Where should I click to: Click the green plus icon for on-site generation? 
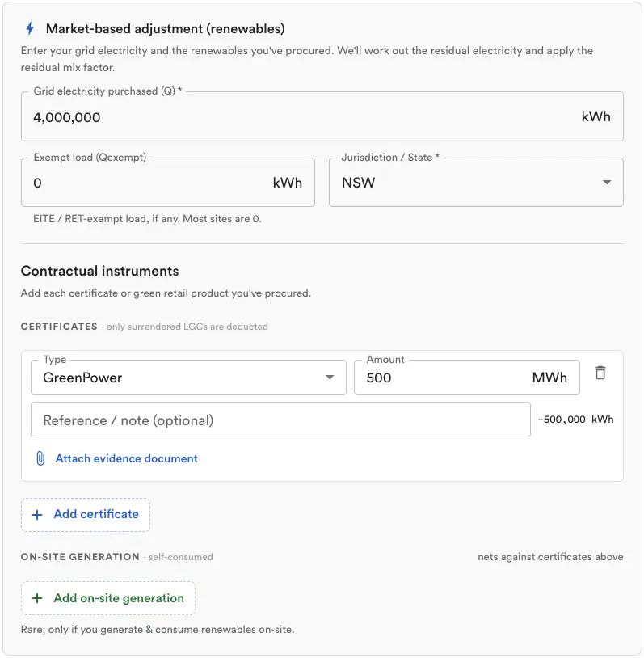(37, 598)
